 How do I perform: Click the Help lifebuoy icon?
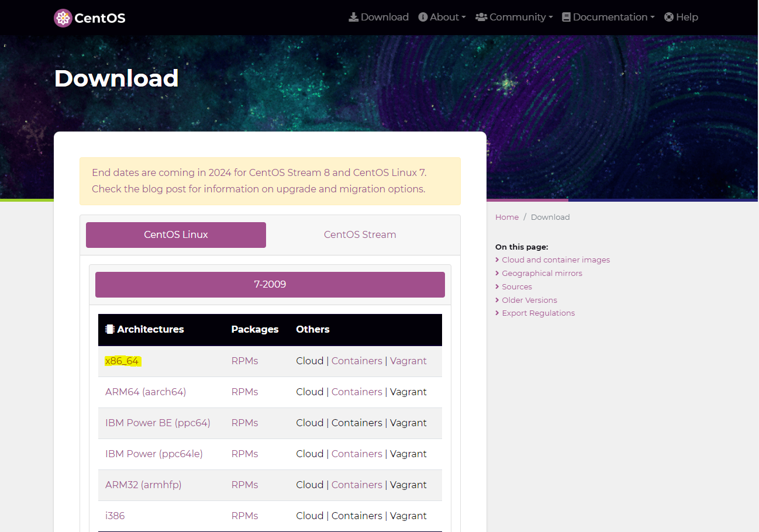click(669, 17)
